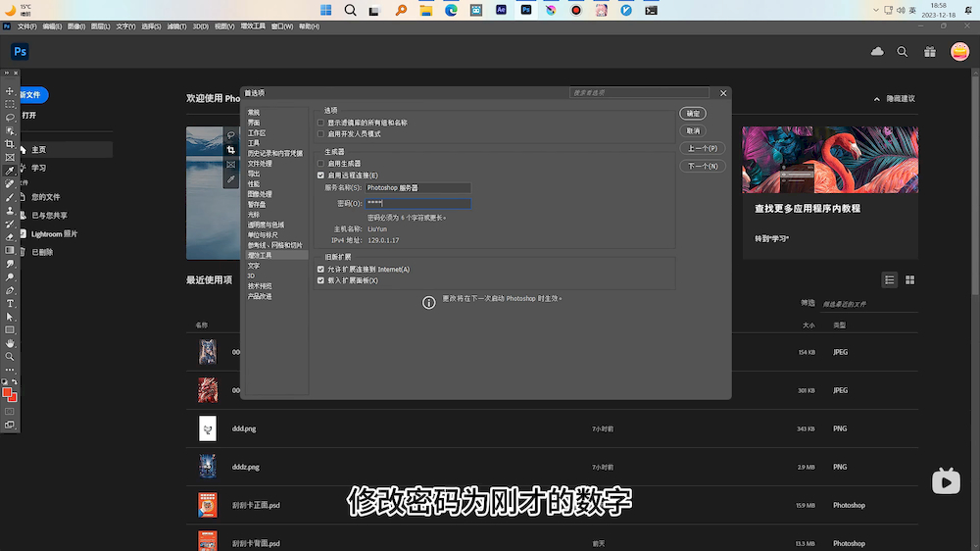This screenshot has height=551, width=980.
Task: Switch recent files to grid view
Action: tap(909, 279)
